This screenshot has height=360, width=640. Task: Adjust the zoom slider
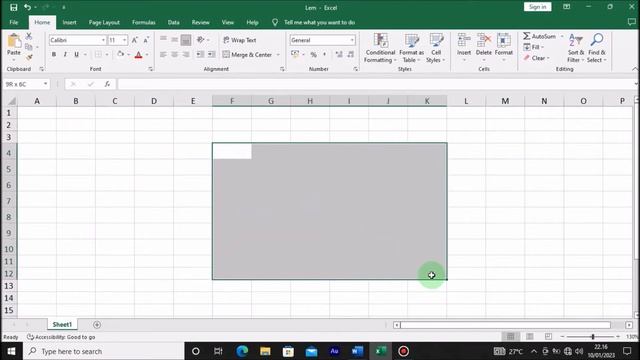593,336
